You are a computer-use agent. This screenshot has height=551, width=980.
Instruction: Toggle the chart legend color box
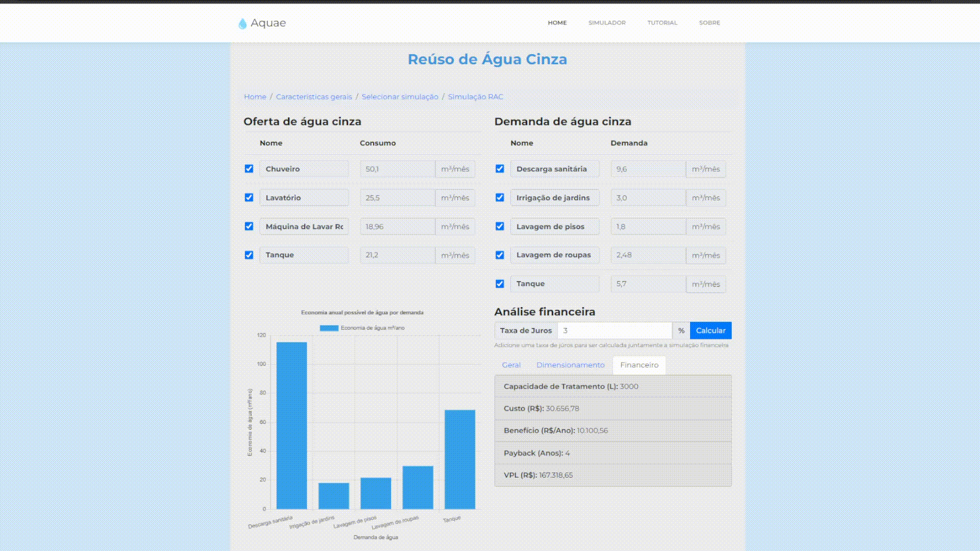click(x=329, y=328)
